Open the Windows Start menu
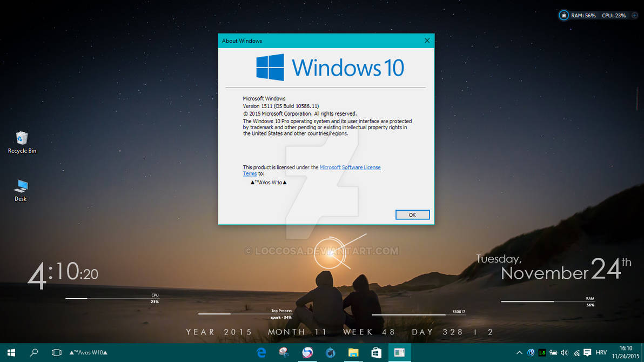The height and width of the screenshot is (362, 644). (11, 353)
